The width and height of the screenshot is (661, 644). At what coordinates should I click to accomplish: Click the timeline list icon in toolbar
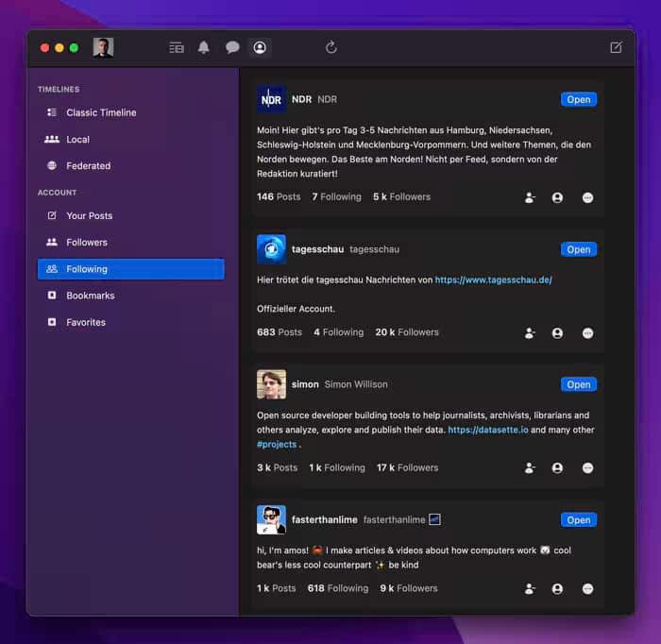point(177,47)
